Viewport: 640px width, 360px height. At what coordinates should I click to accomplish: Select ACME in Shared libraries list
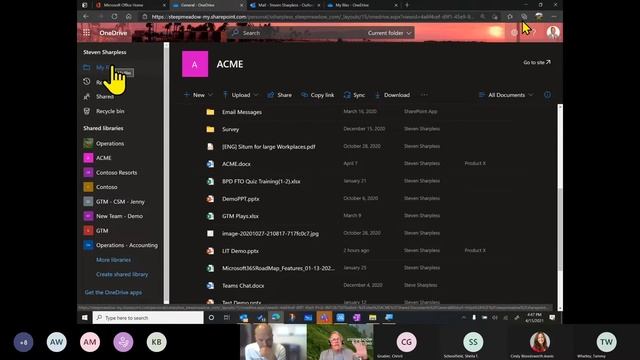(104, 158)
